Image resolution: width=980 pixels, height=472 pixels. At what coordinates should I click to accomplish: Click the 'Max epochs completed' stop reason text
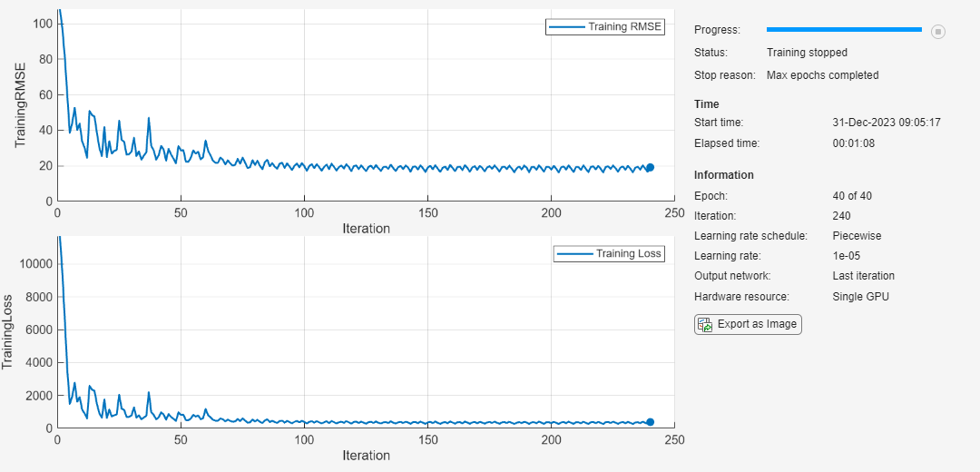[x=822, y=75]
